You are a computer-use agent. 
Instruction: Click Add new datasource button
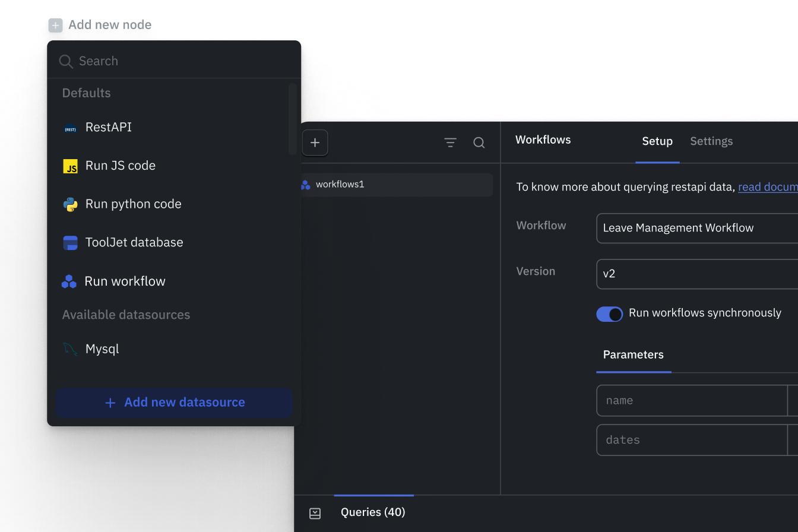pyautogui.click(x=174, y=403)
